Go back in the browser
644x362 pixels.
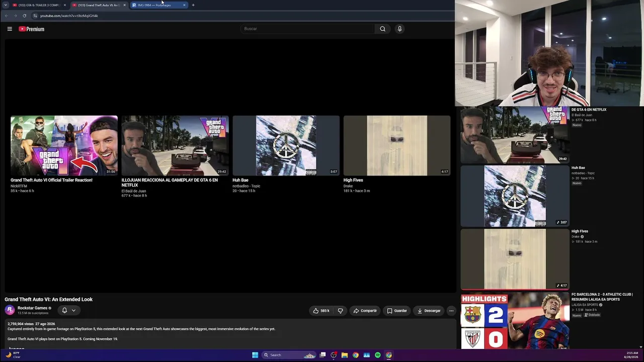point(6,16)
